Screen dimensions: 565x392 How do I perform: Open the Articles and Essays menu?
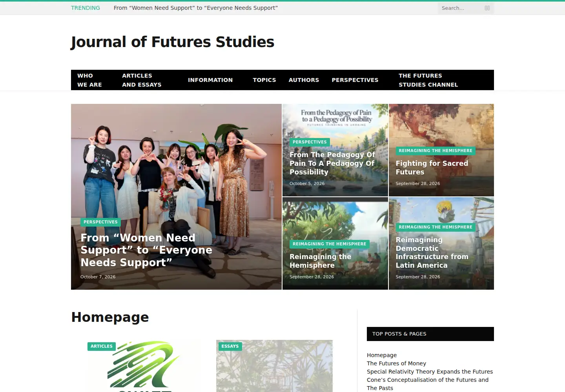[142, 80]
